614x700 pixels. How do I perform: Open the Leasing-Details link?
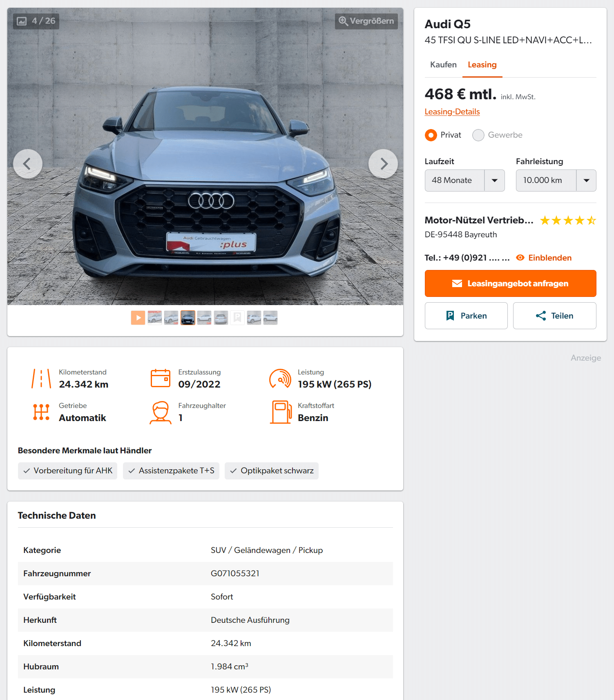[x=452, y=111]
